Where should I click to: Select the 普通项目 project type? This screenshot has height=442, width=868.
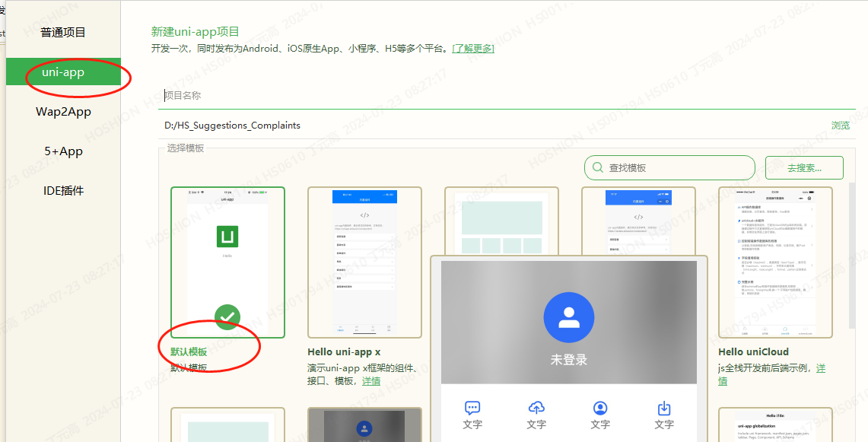(63, 32)
